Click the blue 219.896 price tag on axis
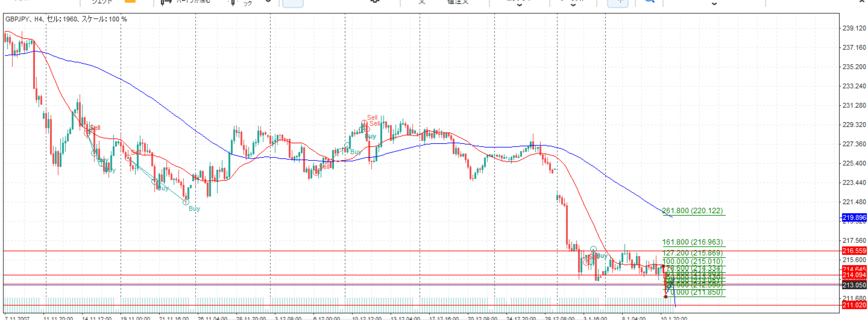This screenshot has width=868, height=320. pos(854,218)
